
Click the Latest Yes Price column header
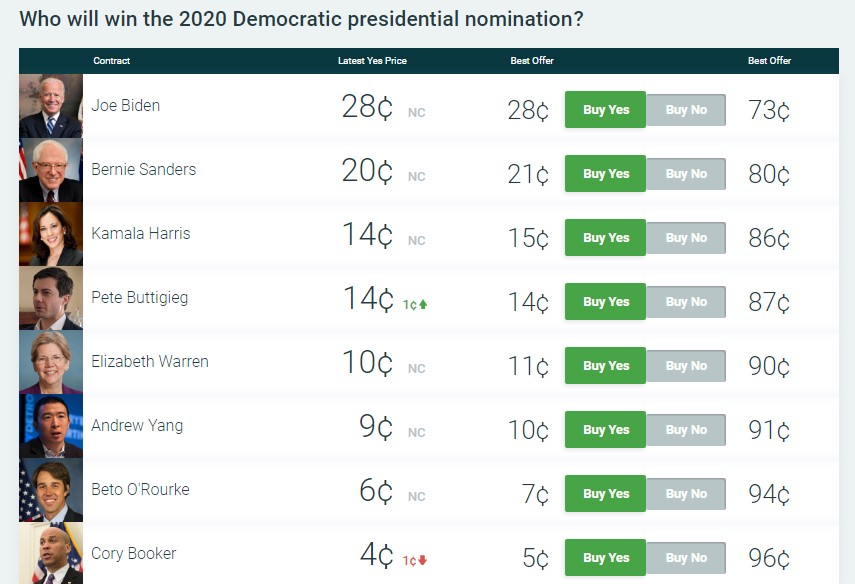(x=373, y=61)
